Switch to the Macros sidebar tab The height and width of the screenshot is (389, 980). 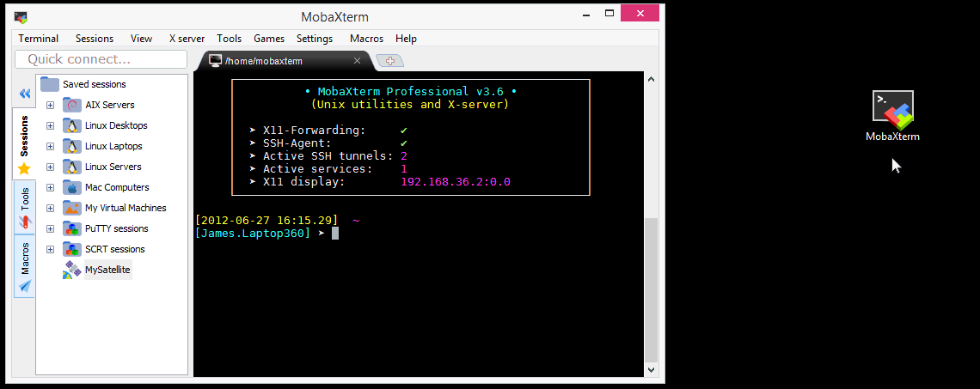(x=25, y=266)
